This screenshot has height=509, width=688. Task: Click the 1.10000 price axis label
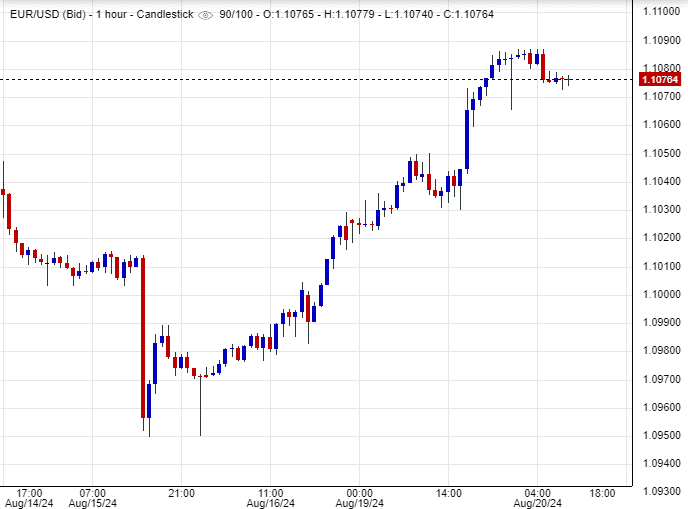tap(661, 294)
